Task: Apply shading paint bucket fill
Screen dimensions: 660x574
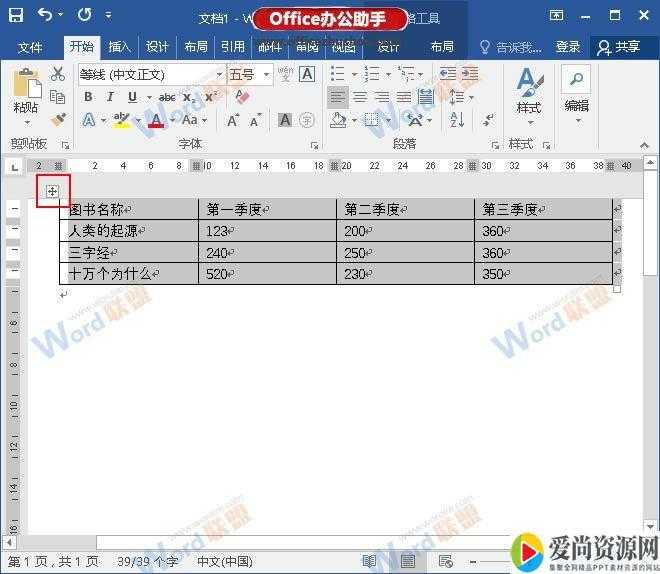Action: [x=339, y=120]
